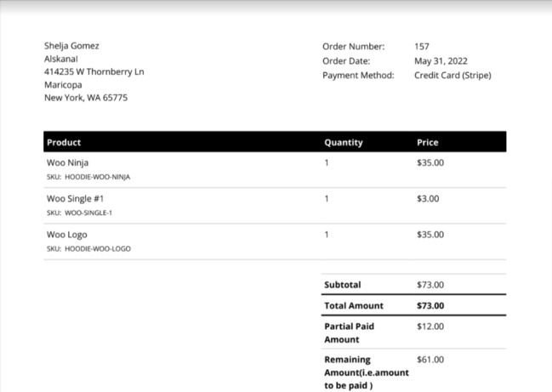Click the Quantity column header
552x392 pixels.
343,143
